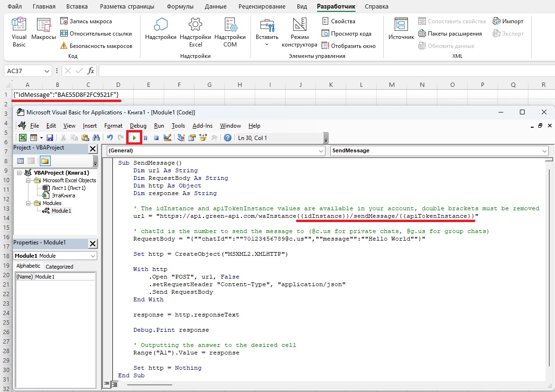This screenshot has height=392, width=555.
Task: Toggle Относительные ссылки in the ribbon
Action: coord(96,34)
